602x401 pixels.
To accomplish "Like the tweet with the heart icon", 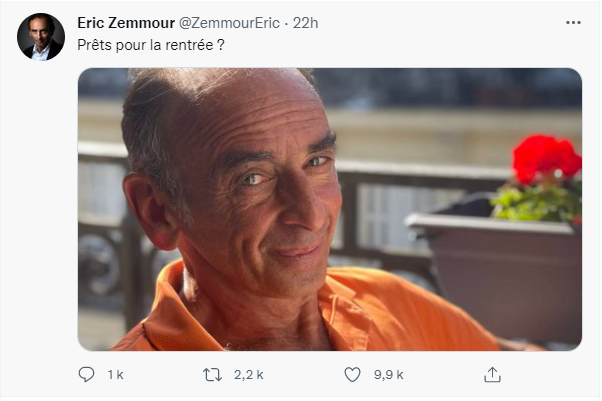I will pyautogui.click(x=352, y=374).
